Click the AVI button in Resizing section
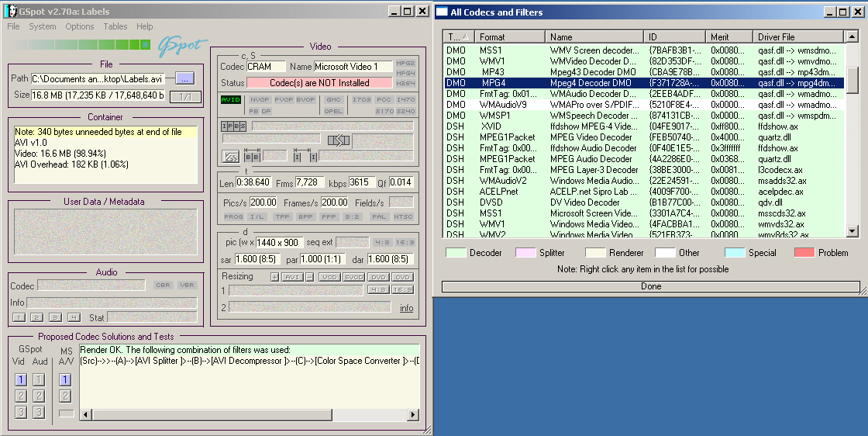Screen dimensions: 868x436 coord(291,277)
